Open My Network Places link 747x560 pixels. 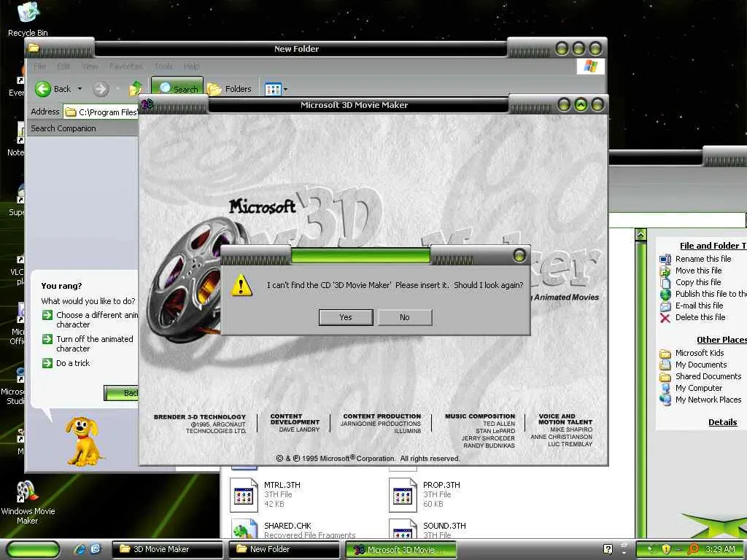(x=708, y=400)
